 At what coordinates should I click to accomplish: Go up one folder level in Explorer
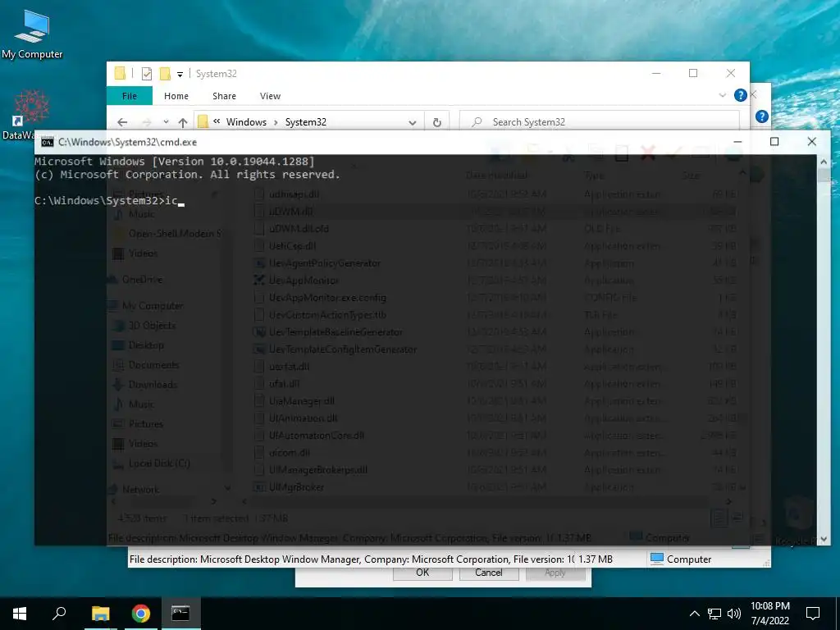click(x=183, y=122)
